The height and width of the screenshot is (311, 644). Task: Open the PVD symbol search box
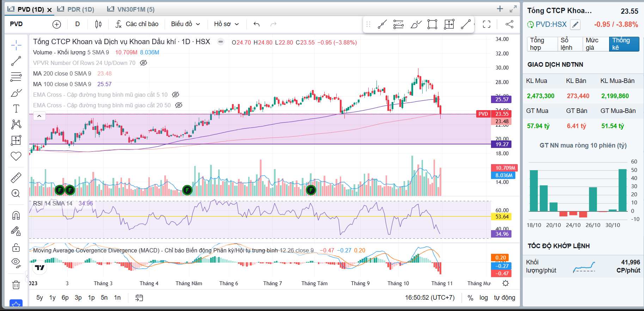[16, 24]
